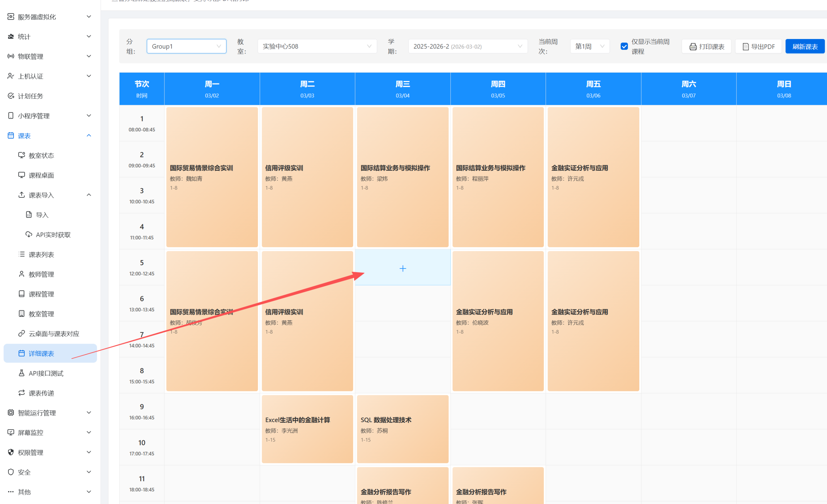The image size is (827, 504).
Task: Click the 课表传递 transfer icon
Action: [x=21, y=393]
